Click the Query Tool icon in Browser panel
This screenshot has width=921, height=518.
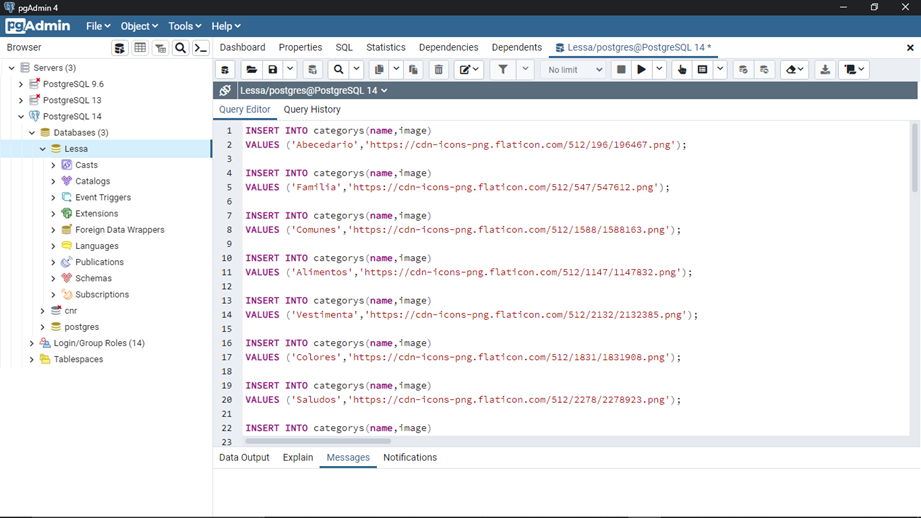(120, 48)
